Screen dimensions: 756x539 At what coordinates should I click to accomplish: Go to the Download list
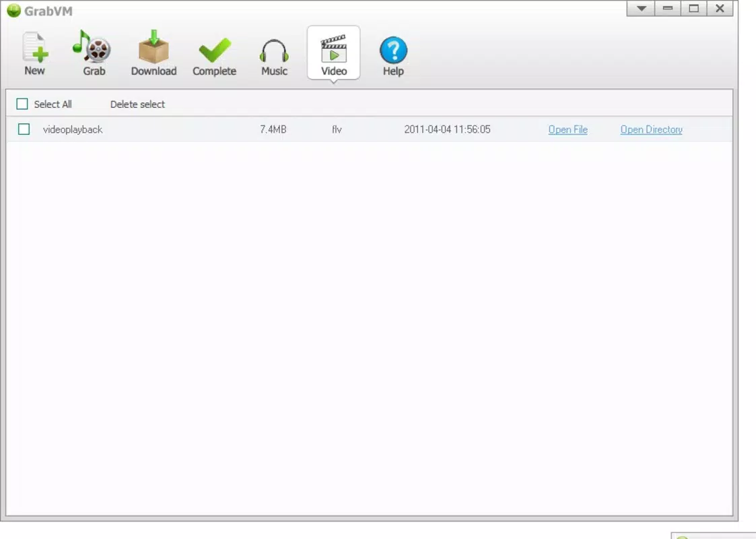point(153,53)
